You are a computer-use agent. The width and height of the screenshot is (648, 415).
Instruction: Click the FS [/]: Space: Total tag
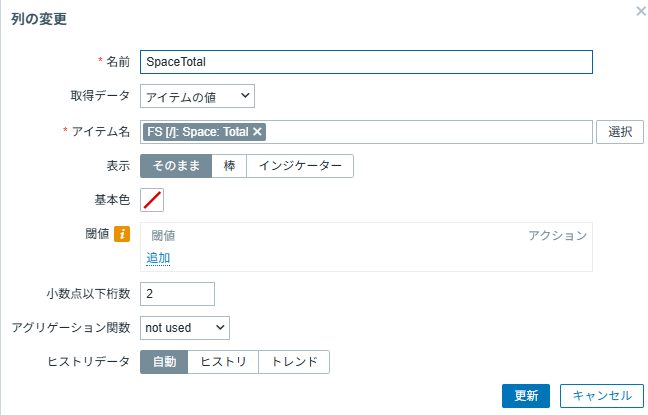point(198,132)
